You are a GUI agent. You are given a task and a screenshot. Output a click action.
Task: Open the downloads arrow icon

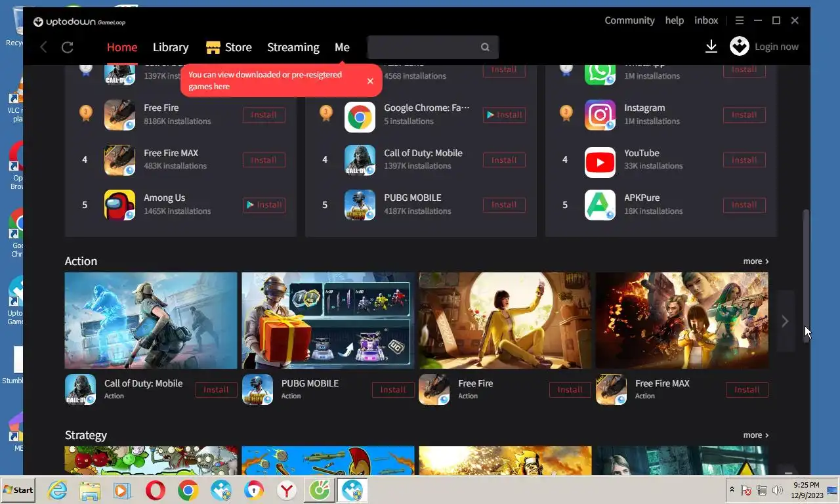click(711, 47)
